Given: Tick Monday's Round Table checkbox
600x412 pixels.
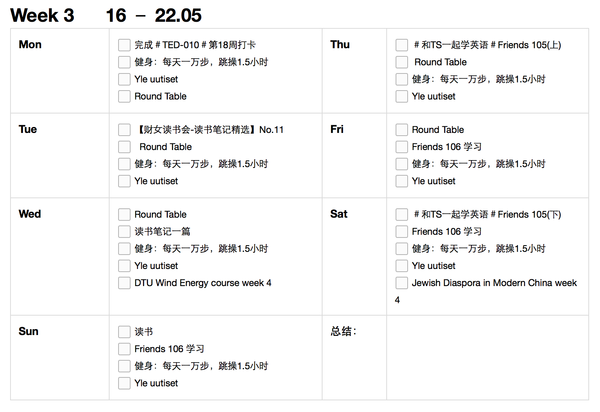Looking at the screenshot, I should pyautogui.click(x=124, y=96).
